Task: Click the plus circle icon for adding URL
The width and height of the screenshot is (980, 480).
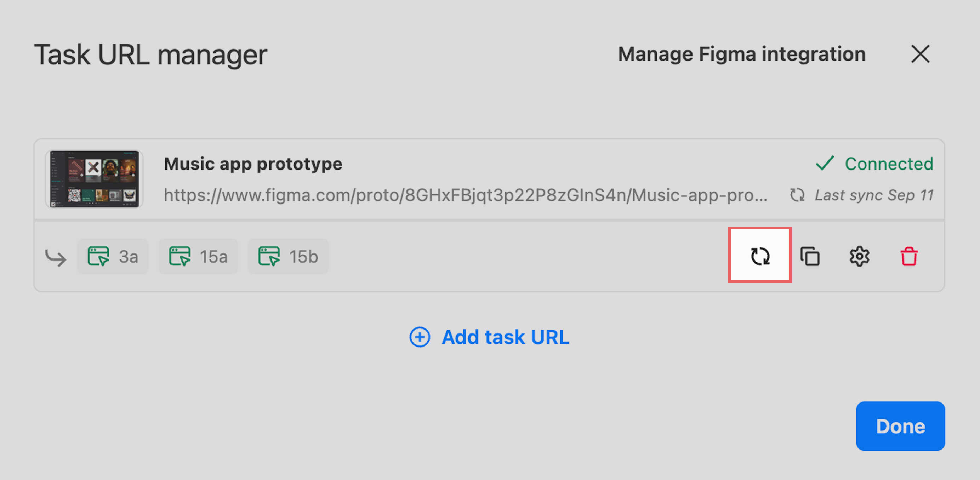Action: pyautogui.click(x=420, y=337)
